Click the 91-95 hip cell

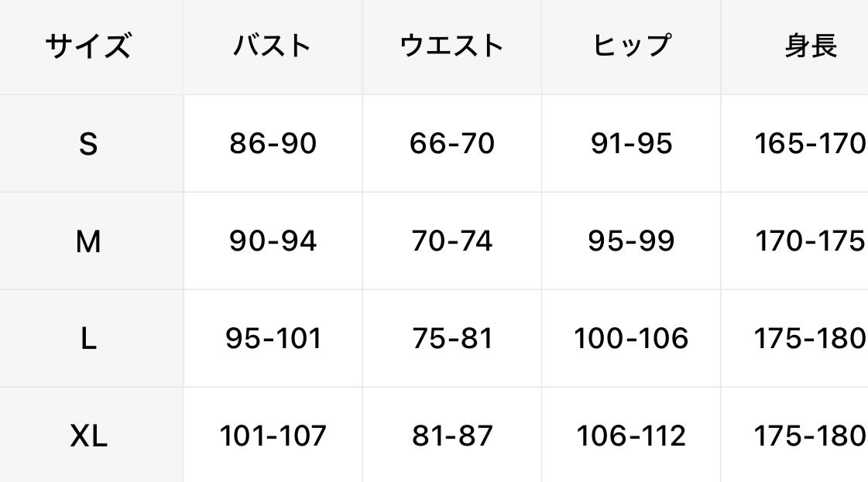pyautogui.click(x=631, y=144)
